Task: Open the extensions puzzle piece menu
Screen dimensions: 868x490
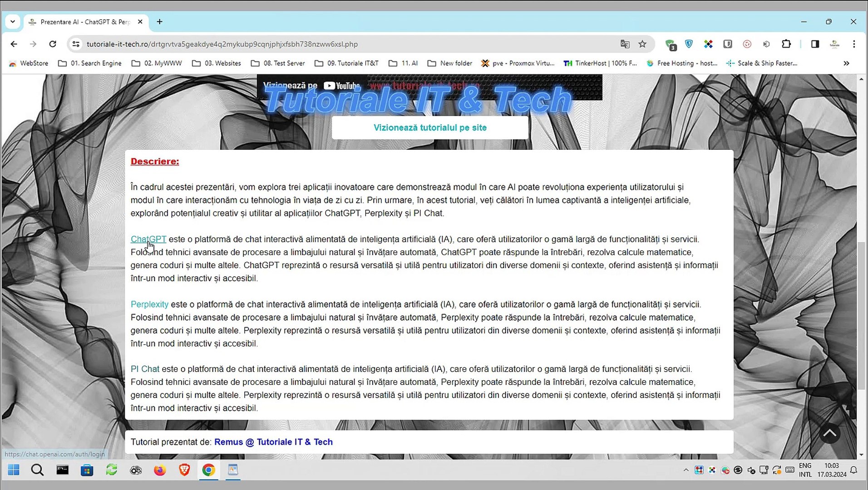Action: 786,44
